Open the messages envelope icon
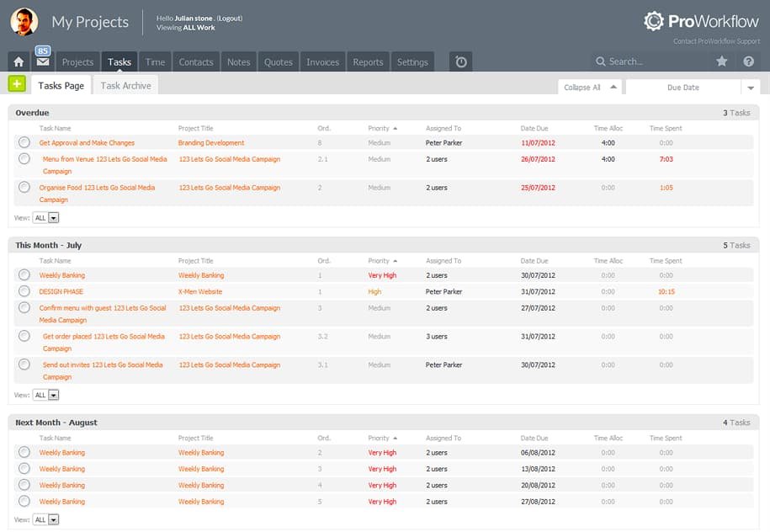770x532 pixels. [43, 62]
